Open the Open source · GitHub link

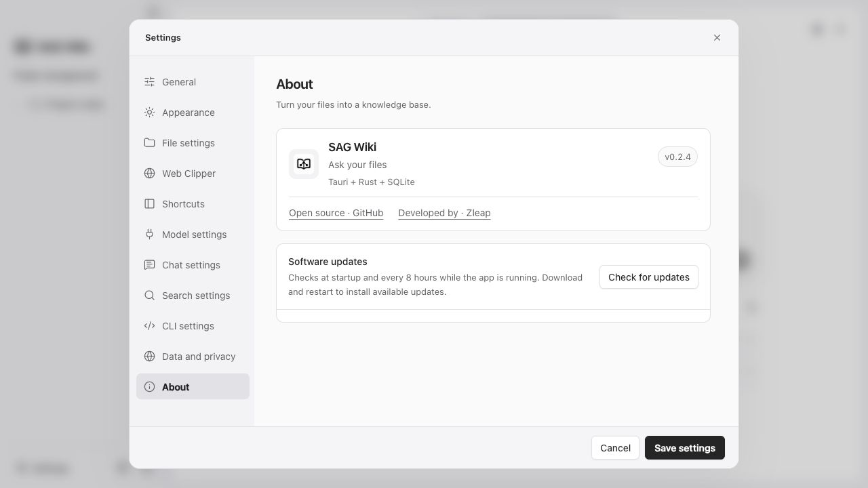pos(336,213)
